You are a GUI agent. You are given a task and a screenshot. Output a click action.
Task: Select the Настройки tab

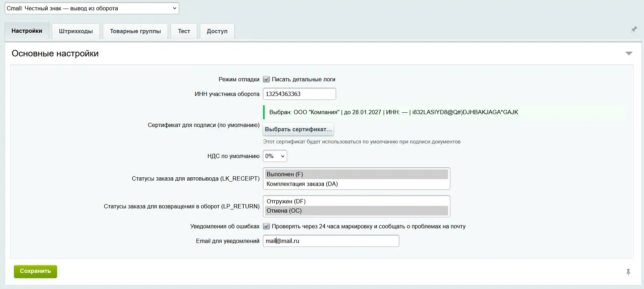point(27,31)
